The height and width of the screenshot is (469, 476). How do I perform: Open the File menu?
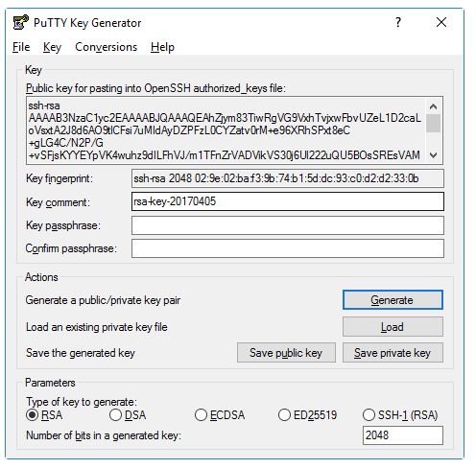pyautogui.click(x=21, y=47)
